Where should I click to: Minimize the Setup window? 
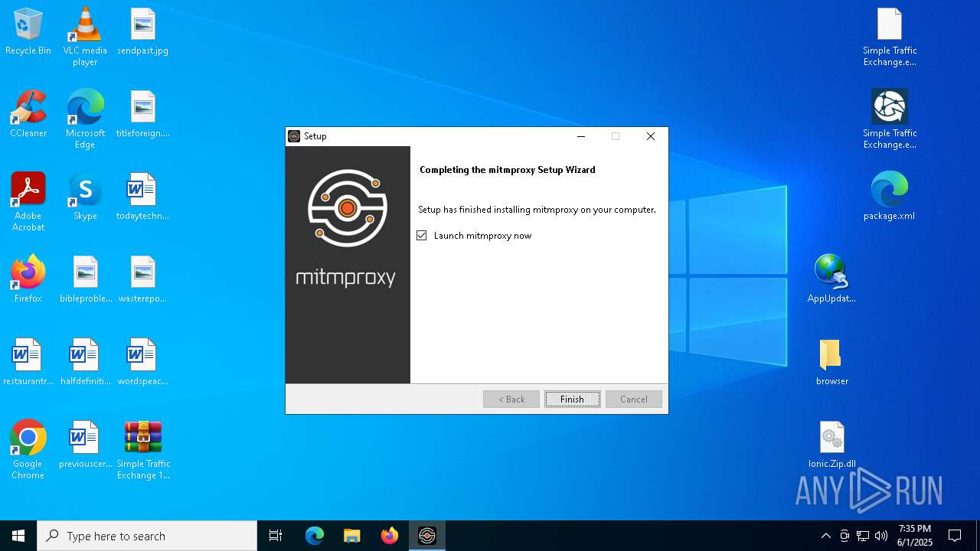581,136
